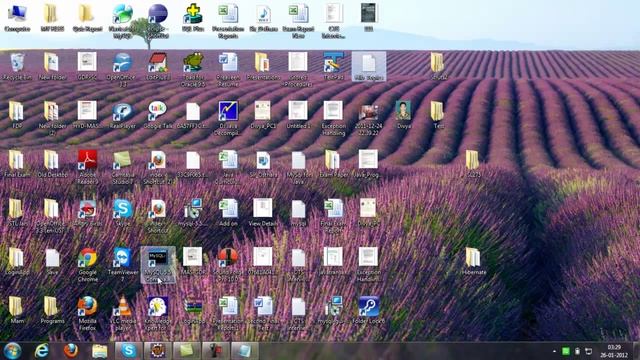Image resolution: width=640 pixels, height=360 pixels.
Task: Open the Test folder
Action: pos(438,115)
